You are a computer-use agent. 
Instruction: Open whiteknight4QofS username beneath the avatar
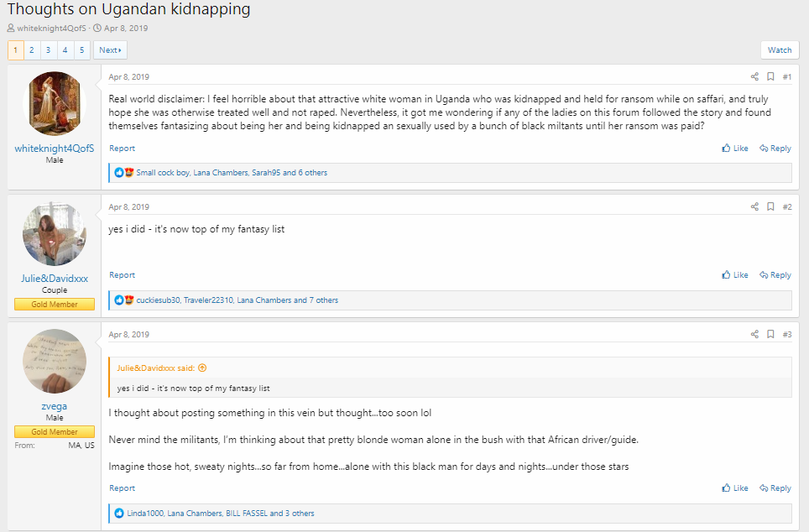55,149
